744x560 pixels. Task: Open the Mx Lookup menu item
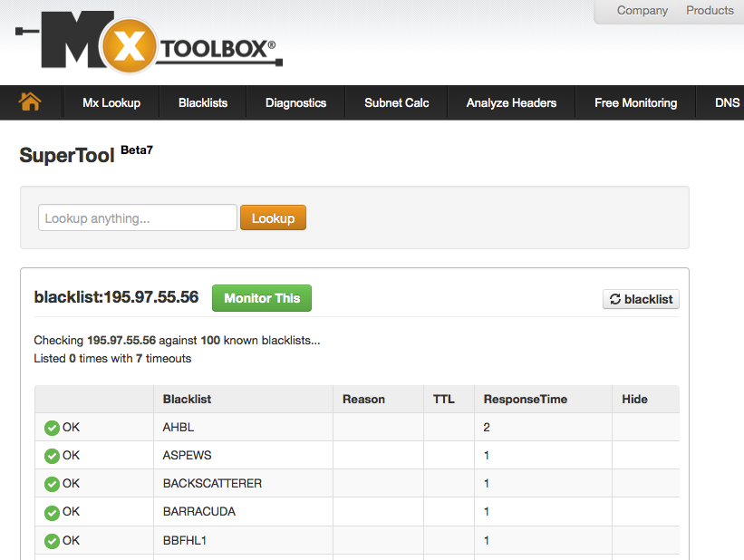[111, 102]
